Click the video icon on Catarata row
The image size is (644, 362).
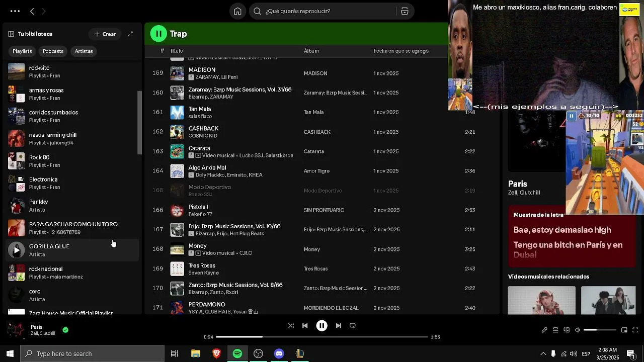(x=198, y=155)
